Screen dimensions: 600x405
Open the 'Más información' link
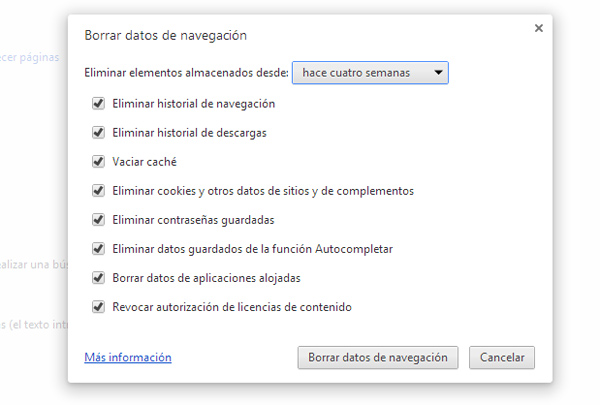[128, 357]
